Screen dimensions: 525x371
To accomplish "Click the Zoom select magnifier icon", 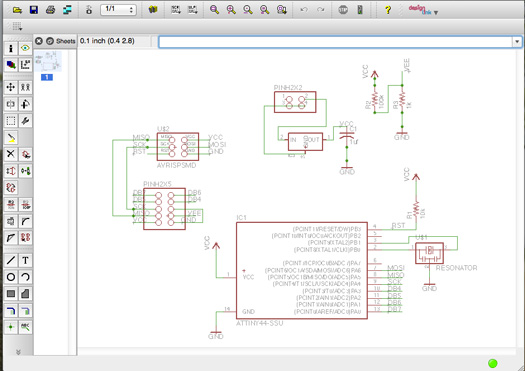I will click(282, 10).
